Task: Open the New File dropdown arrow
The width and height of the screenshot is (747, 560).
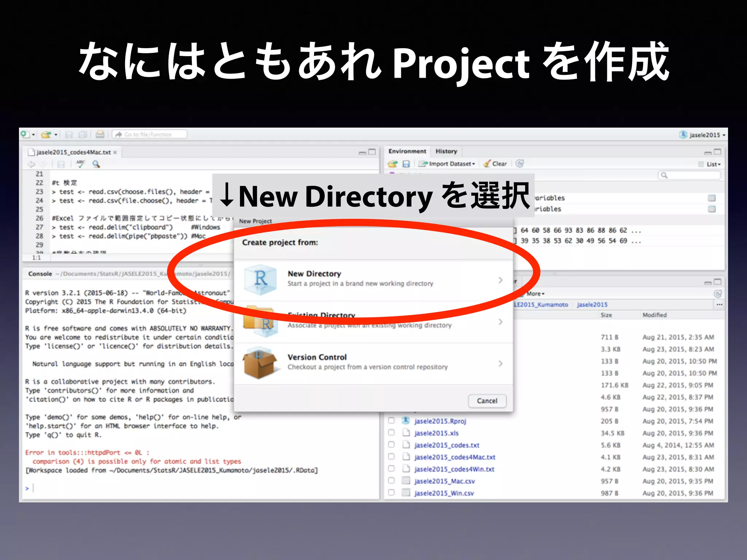Action: [34, 135]
